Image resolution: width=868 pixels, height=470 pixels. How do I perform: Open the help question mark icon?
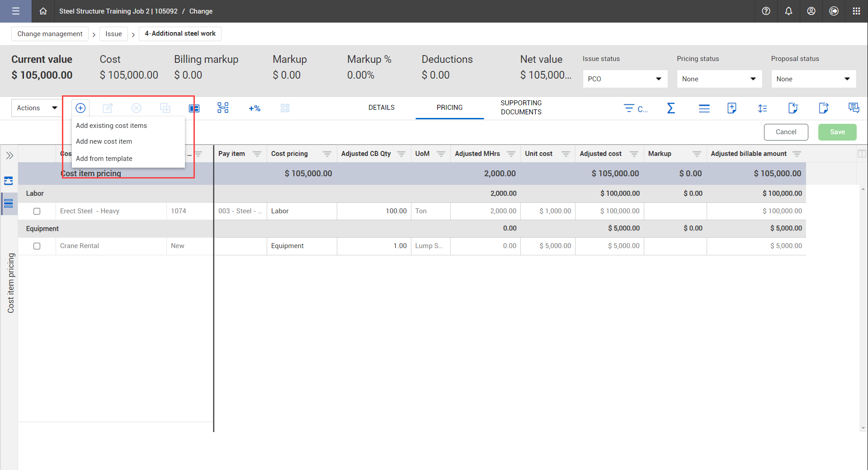pyautogui.click(x=766, y=11)
